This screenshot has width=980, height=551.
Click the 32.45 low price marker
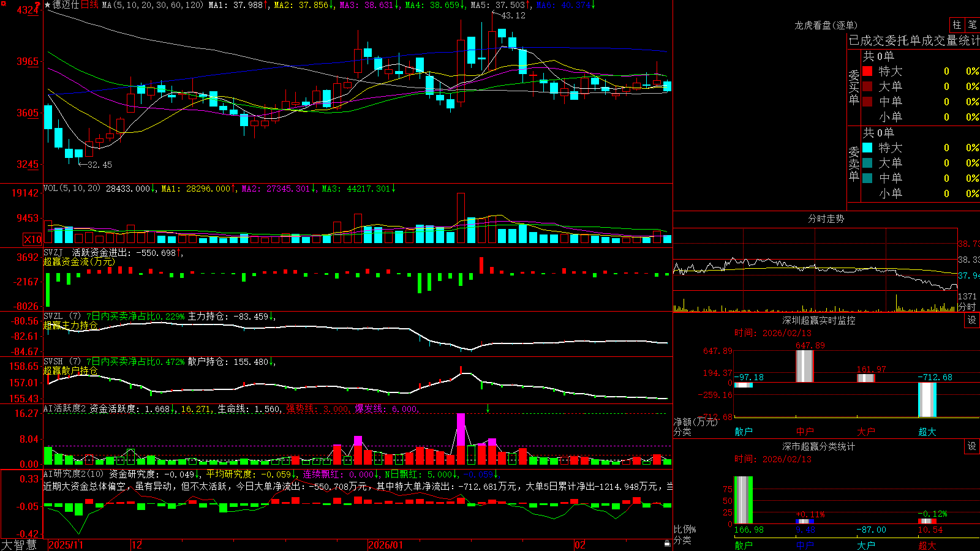pos(100,165)
